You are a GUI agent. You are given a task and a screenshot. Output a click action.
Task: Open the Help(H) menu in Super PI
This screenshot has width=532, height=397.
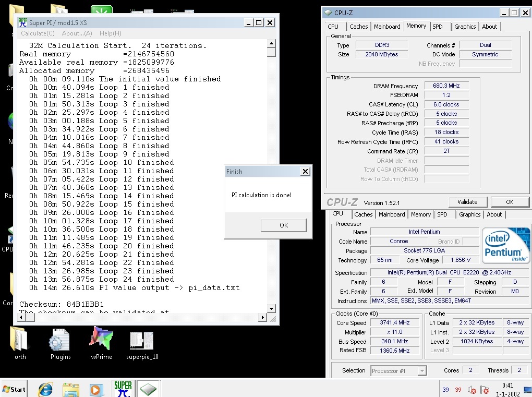click(x=110, y=33)
